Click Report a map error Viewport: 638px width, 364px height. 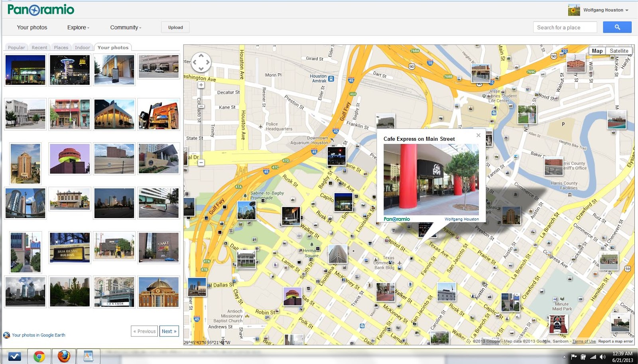[615, 341]
